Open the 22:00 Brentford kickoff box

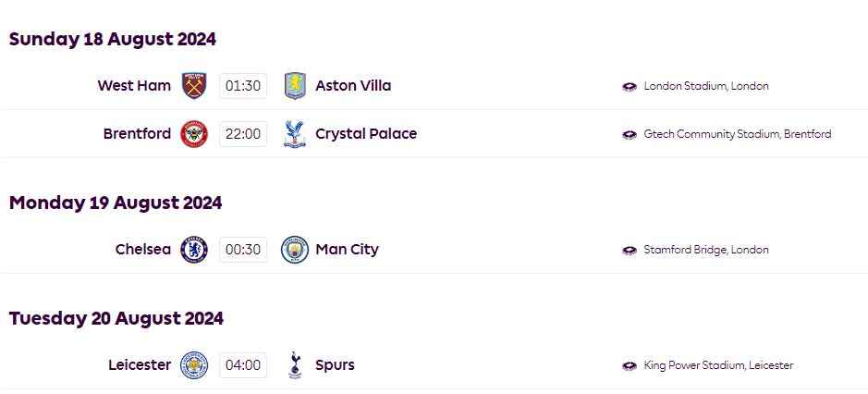243,134
